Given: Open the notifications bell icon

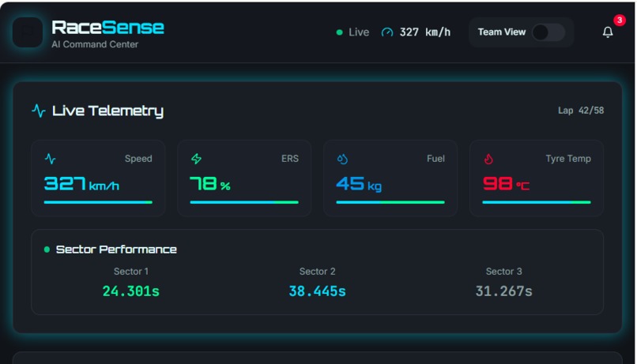Looking at the screenshot, I should [x=607, y=32].
